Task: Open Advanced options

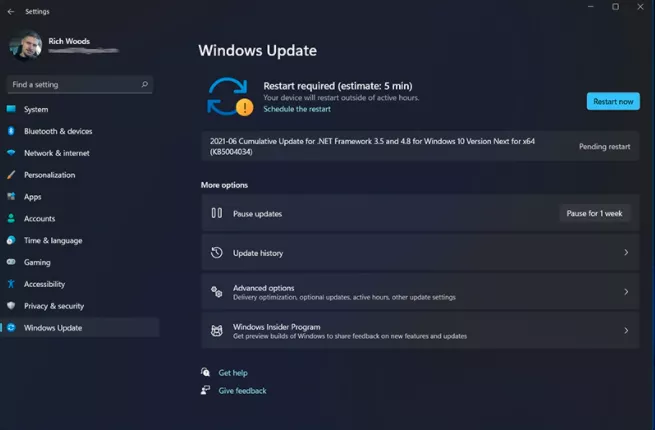Action: point(420,292)
